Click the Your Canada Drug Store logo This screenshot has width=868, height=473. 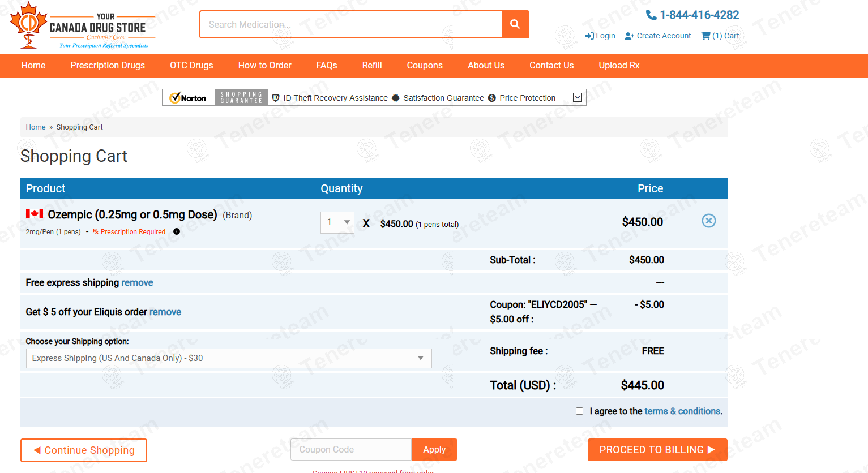(83, 26)
